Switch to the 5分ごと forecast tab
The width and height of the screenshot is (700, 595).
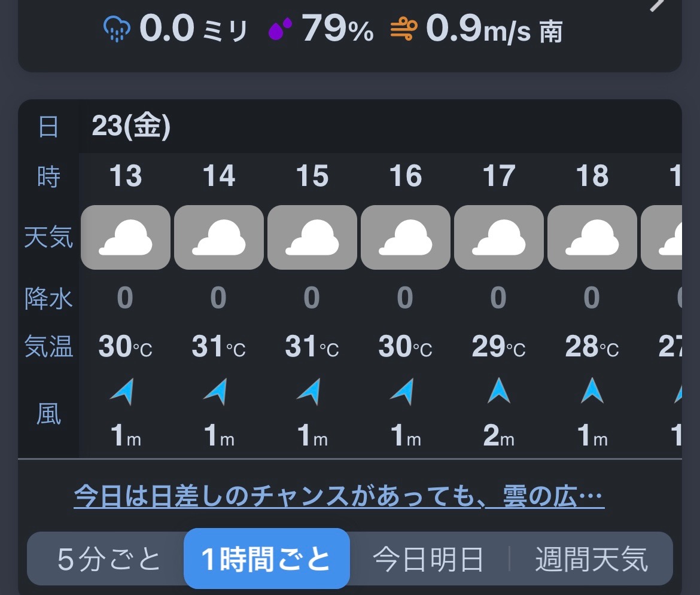[x=108, y=559]
